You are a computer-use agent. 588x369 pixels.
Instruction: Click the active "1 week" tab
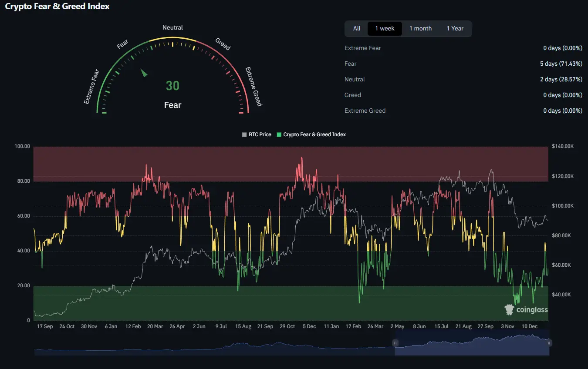pos(385,28)
